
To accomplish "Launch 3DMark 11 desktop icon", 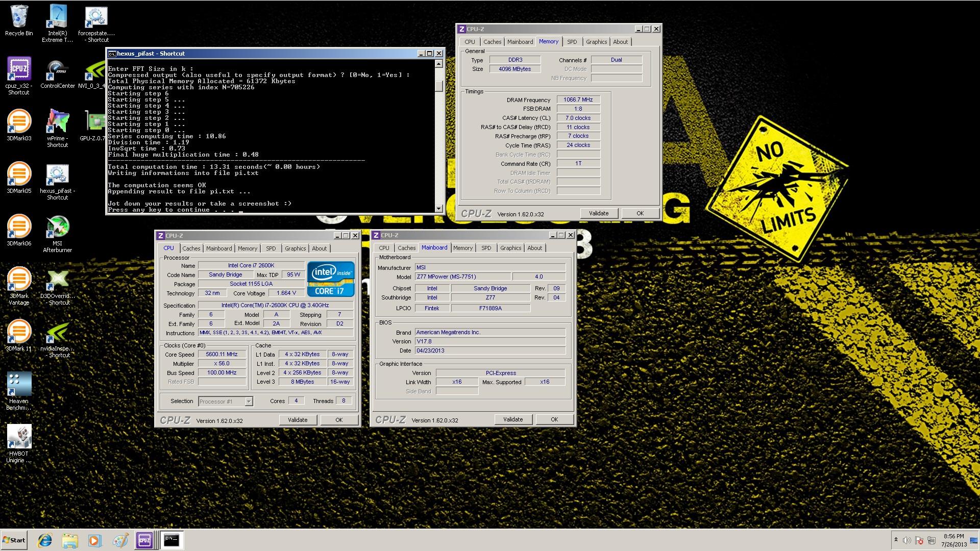I will [19, 335].
